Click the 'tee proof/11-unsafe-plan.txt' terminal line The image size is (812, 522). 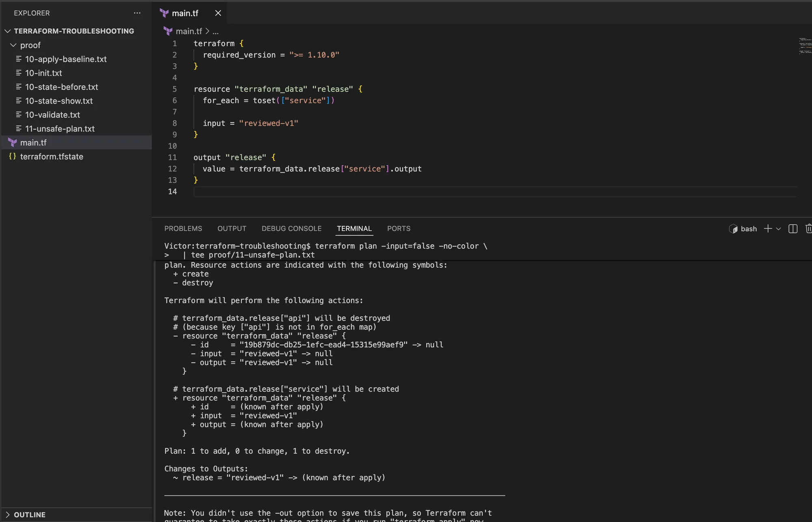pyautogui.click(x=253, y=255)
